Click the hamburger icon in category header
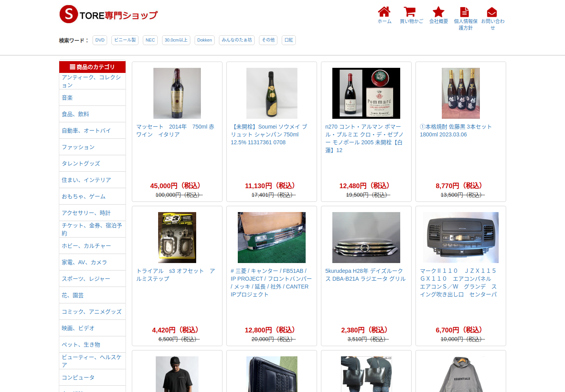 click(73, 67)
